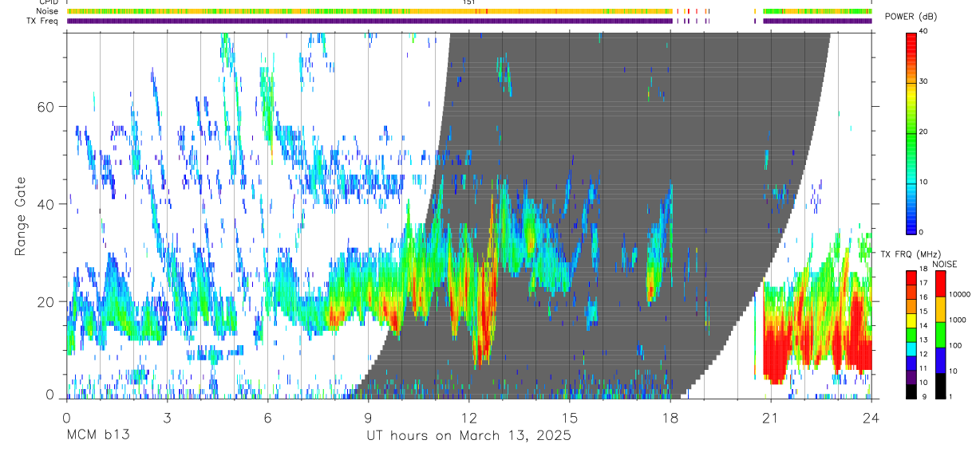Click x-axis tick label '3'

point(167,417)
